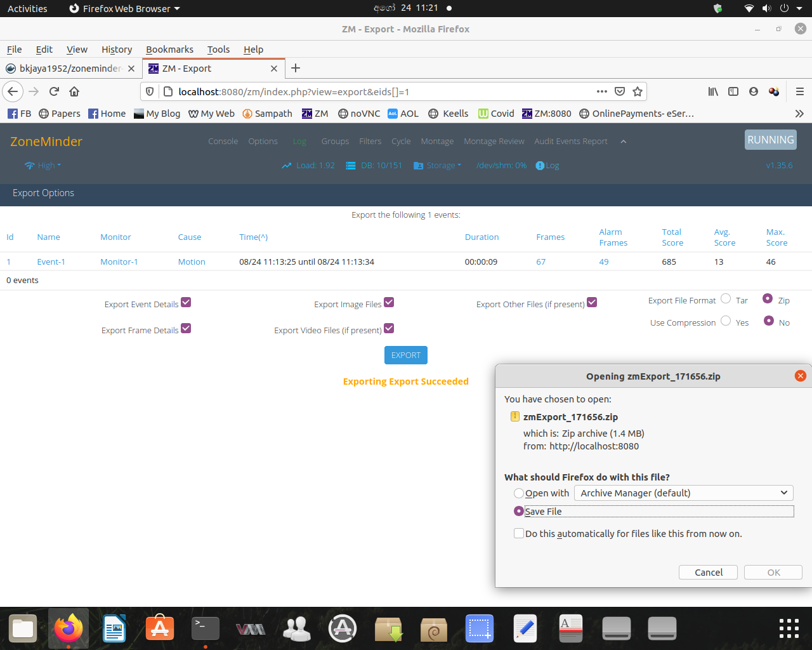Open a new tab with plus
Screen dimensions: 812x650
296,68
